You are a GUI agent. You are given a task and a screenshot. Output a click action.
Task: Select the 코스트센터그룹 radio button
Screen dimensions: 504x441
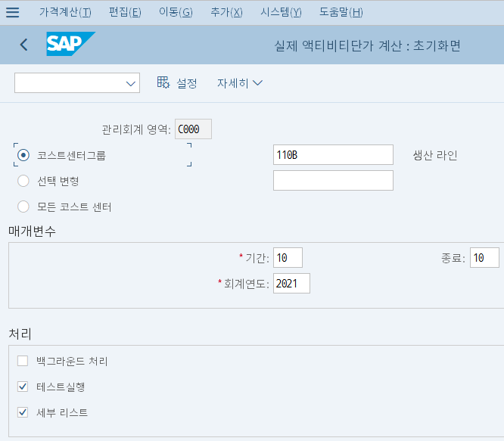(23, 155)
